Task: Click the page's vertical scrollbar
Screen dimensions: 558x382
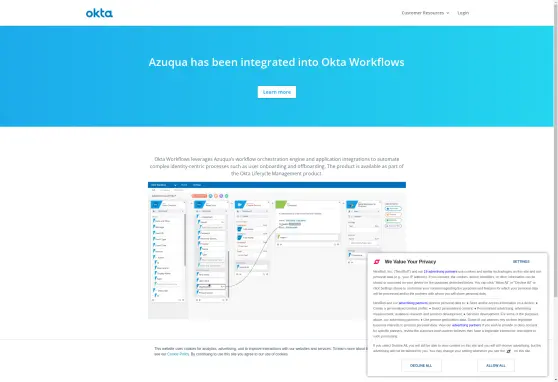Action: pyautogui.click(x=556, y=150)
